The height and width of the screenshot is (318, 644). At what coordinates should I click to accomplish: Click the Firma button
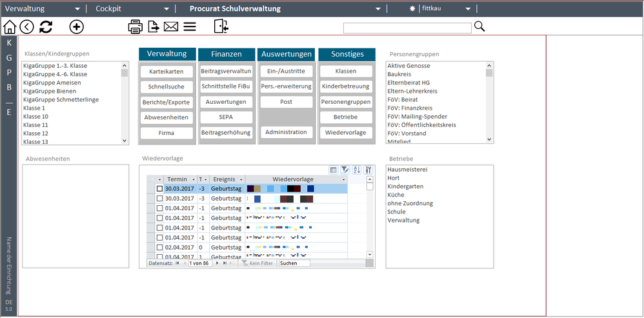[166, 133]
